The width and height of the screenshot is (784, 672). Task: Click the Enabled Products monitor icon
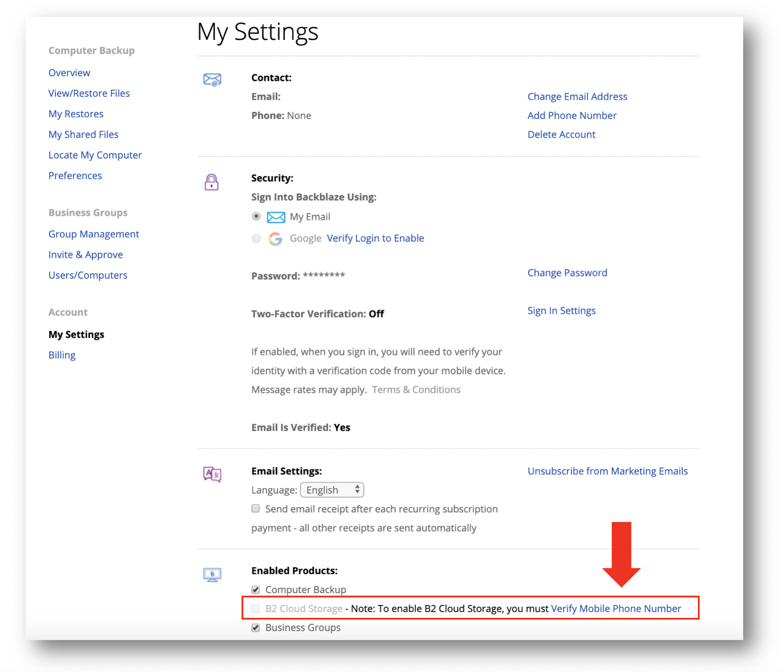click(212, 575)
